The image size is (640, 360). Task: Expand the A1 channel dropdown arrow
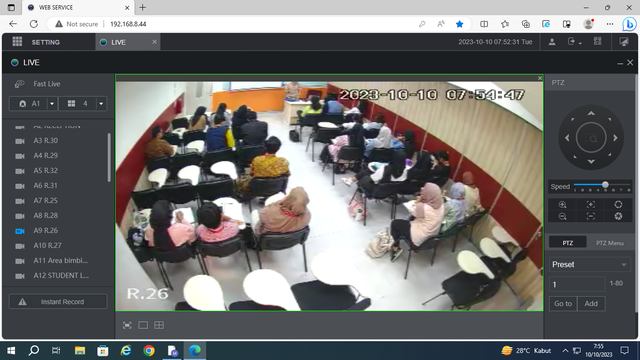52,104
